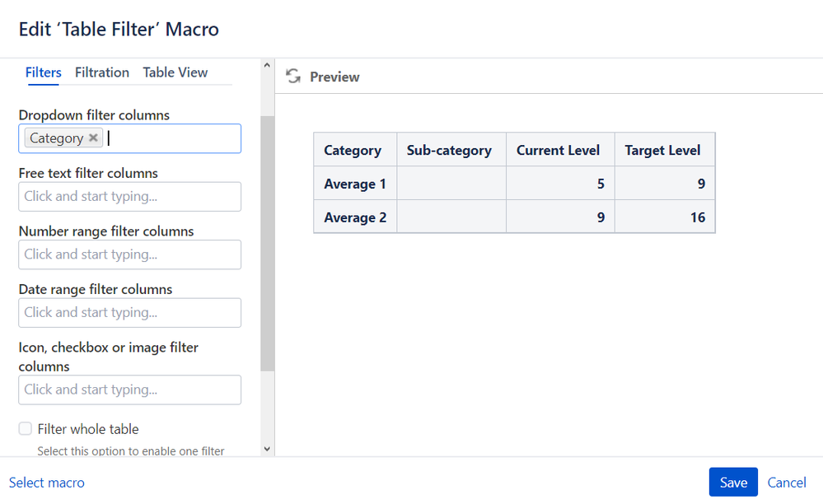The width and height of the screenshot is (823, 504).
Task: Open the Free text filter columns field
Action: [x=129, y=197]
